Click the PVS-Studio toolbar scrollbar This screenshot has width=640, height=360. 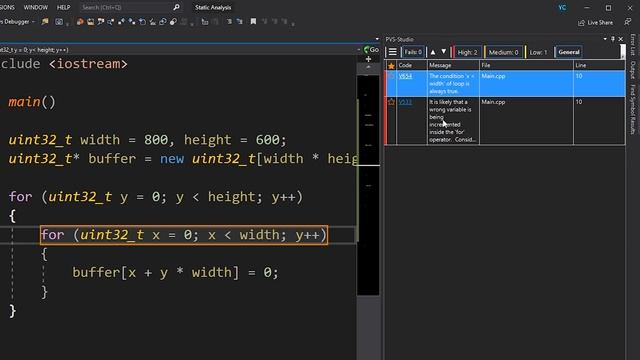[x=622, y=52]
